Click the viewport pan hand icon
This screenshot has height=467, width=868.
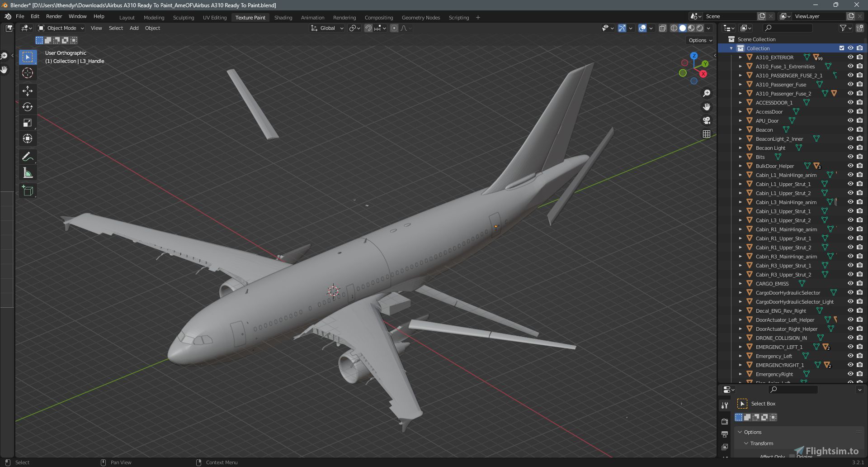(707, 107)
